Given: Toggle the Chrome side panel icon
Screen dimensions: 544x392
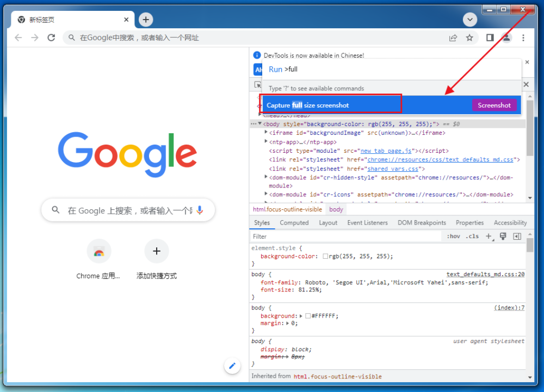Looking at the screenshot, I should 490,38.
